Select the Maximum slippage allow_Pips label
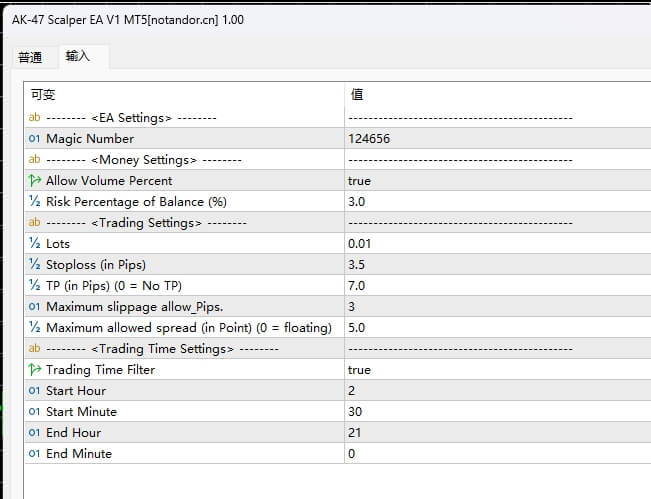651x499 pixels. [135, 307]
